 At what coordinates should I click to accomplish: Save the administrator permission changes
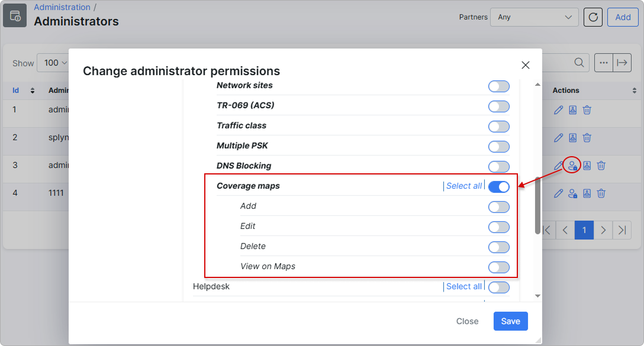tap(510, 321)
